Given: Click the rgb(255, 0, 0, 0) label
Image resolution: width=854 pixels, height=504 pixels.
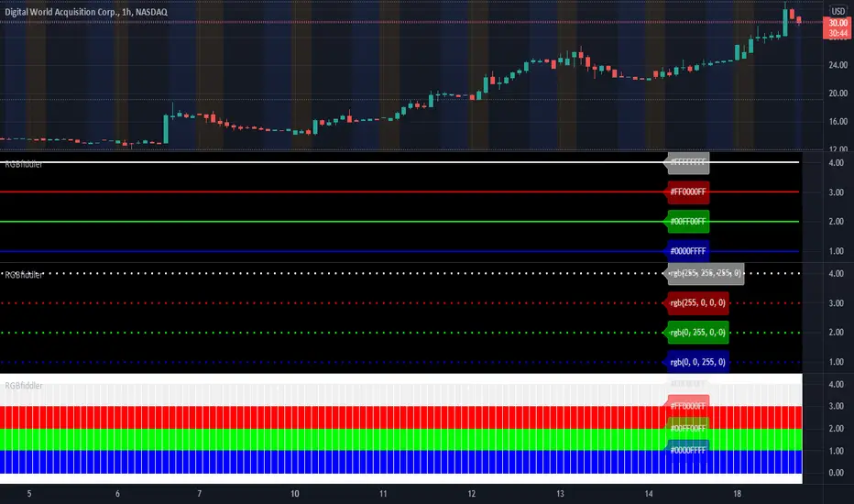Looking at the screenshot, I should (x=697, y=303).
